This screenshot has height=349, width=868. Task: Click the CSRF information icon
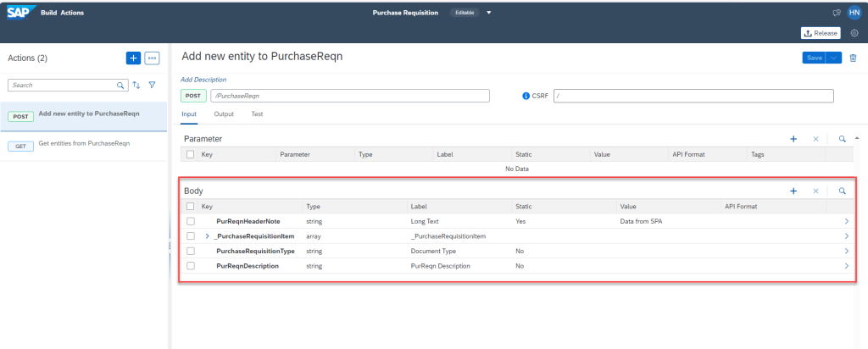[x=526, y=96]
